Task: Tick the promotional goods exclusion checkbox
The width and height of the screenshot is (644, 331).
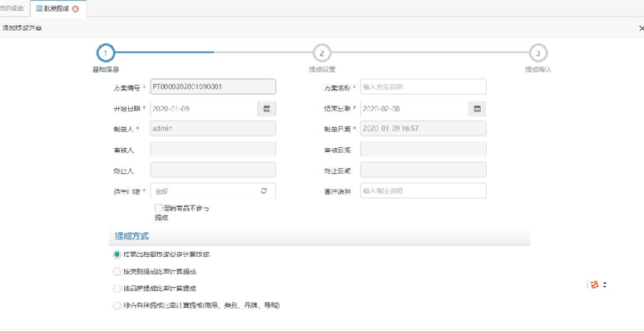Action: coord(158,208)
